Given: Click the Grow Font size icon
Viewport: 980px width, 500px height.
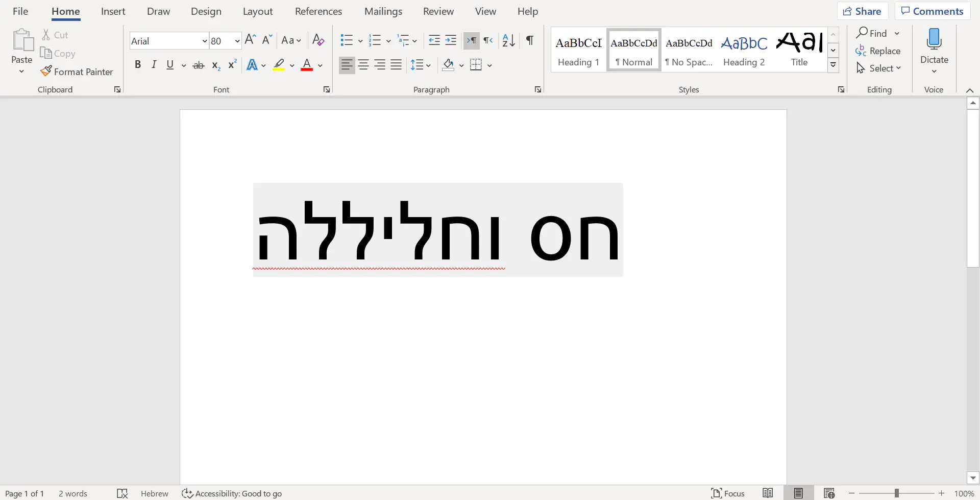Looking at the screenshot, I should click(x=250, y=40).
